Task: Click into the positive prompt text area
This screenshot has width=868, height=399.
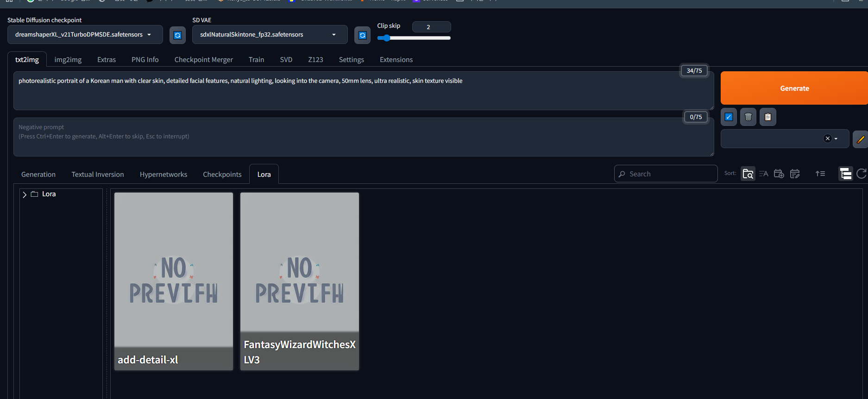Action: pyautogui.click(x=364, y=91)
